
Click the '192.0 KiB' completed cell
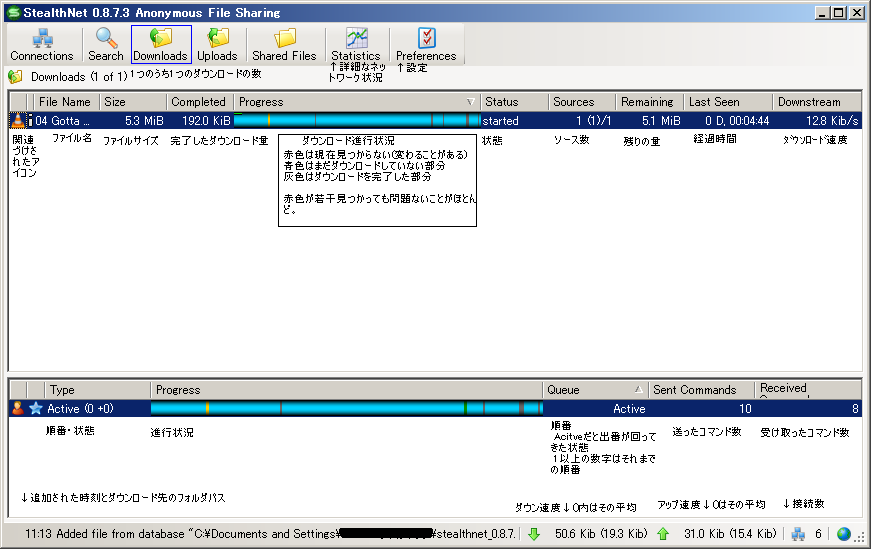point(206,121)
